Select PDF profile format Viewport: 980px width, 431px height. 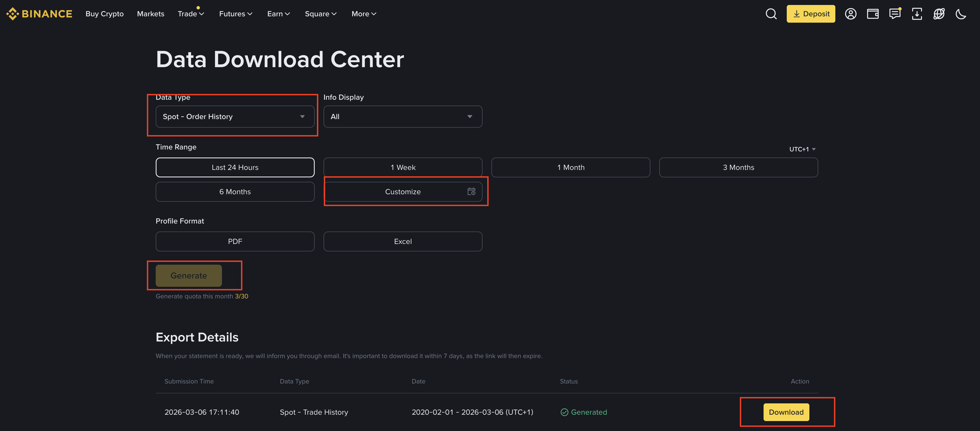[235, 241]
